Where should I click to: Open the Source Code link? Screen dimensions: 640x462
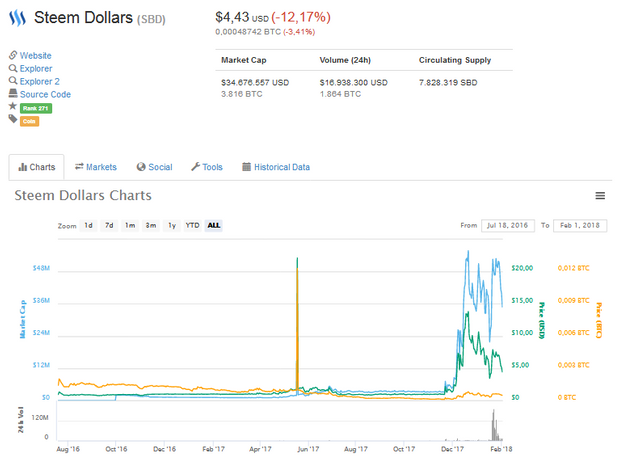pyautogui.click(x=45, y=94)
